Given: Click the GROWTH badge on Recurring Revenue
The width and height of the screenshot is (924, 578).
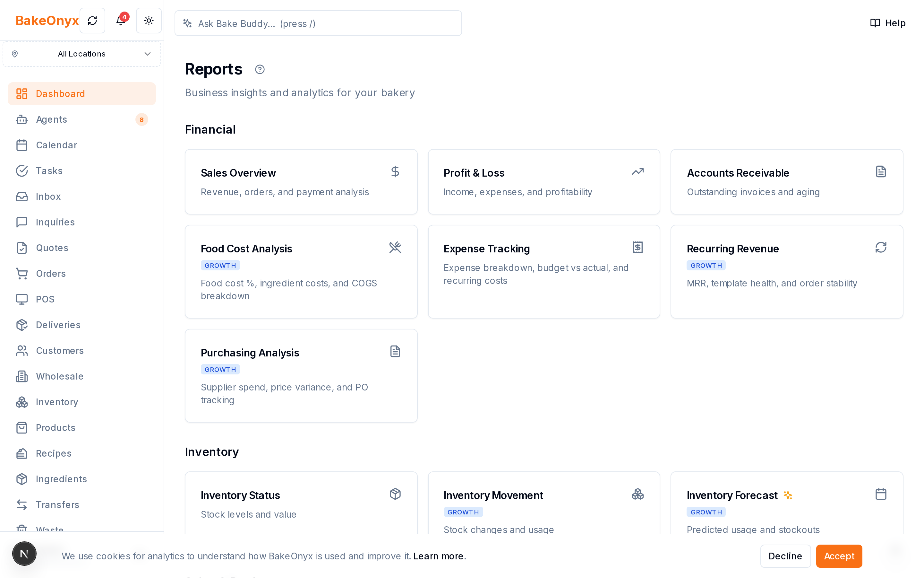Looking at the screenshot, I should click(706, 266).
